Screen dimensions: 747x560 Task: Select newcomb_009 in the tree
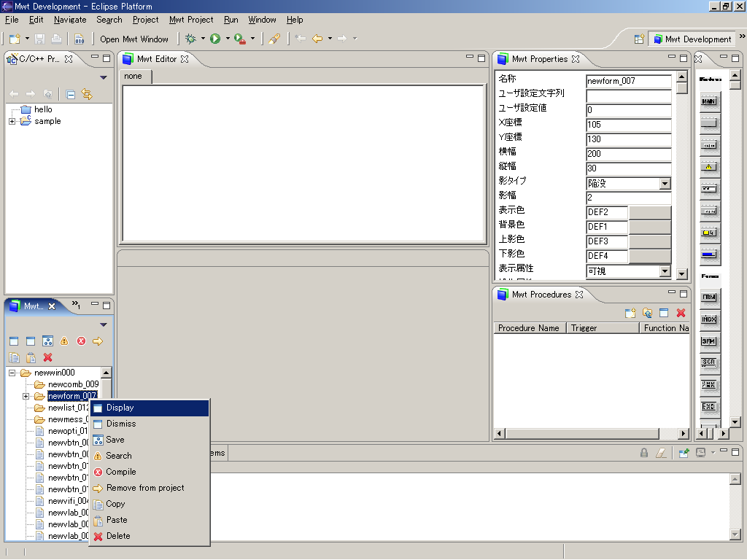(74, 384)
